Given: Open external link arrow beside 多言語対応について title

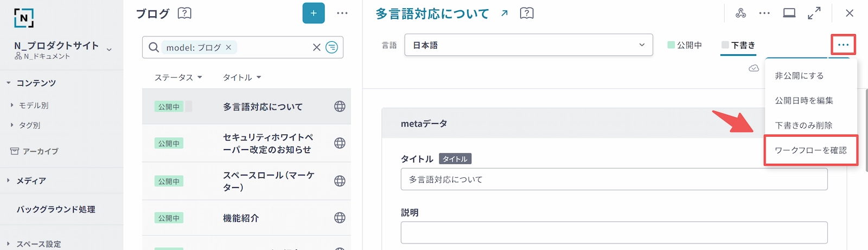Looking at the screenshot, I should click(x=505, y=14).
